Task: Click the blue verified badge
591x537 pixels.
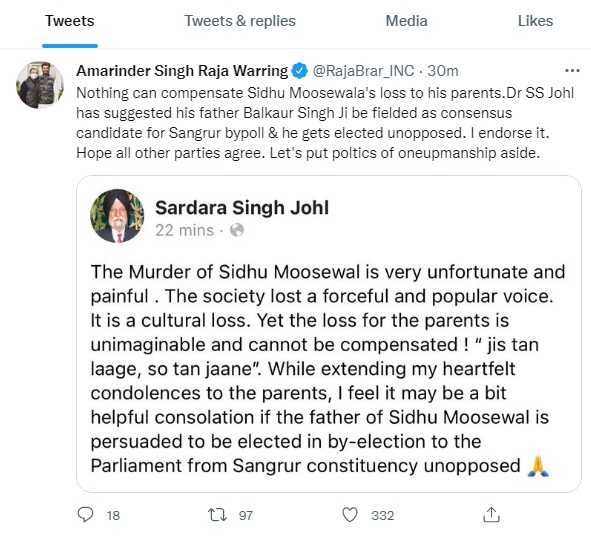Action: point(300,71)
